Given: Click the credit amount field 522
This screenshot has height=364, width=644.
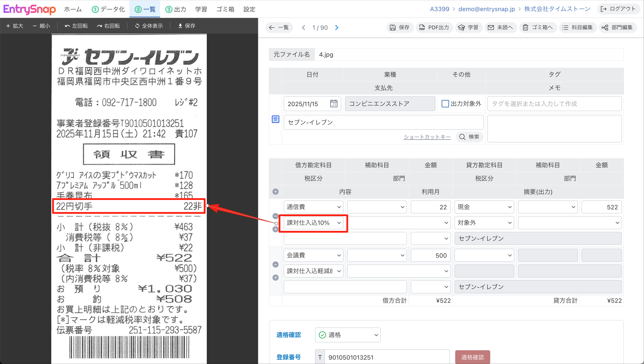Looking at the screenshot, I should click(602, 207).
